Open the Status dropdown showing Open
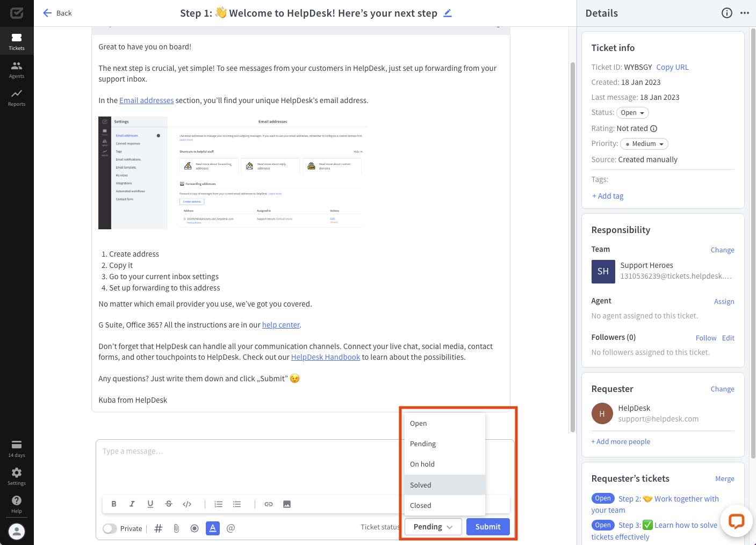756x545 pixels. click(x=632, y=113)
